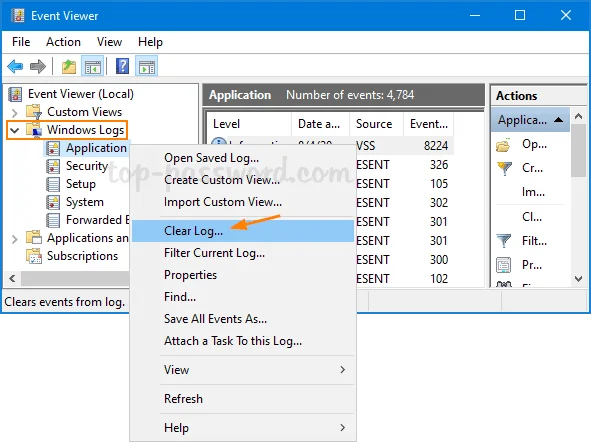591x442 pixels.
Task: Click the Filter Current Log funnel icon in Actions
Action: coord(504,241)
